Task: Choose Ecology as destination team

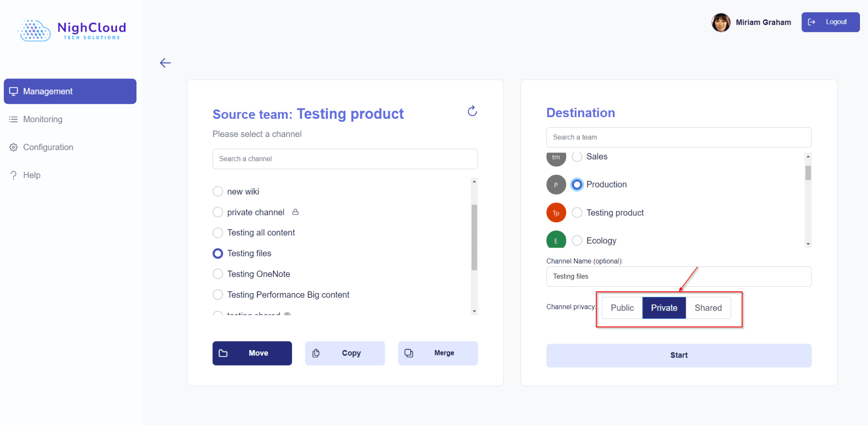Action: (577, 240)
